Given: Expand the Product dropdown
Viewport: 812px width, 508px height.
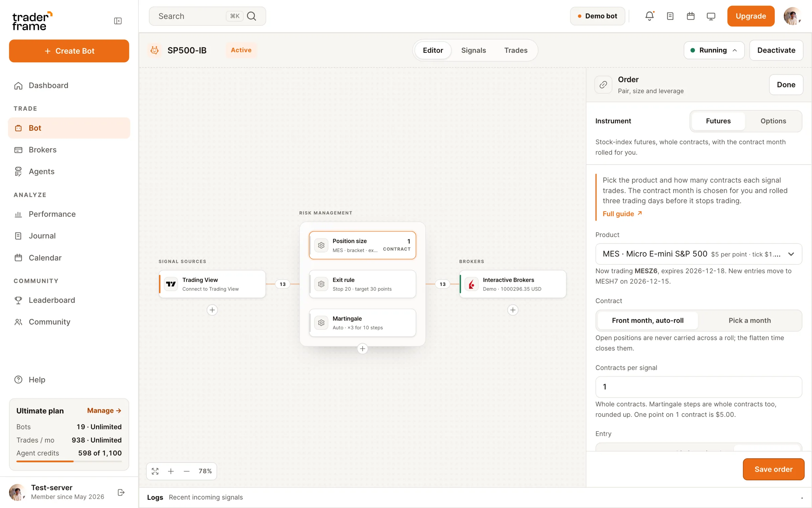Looking at the screenshot, I should click(699, 254).
